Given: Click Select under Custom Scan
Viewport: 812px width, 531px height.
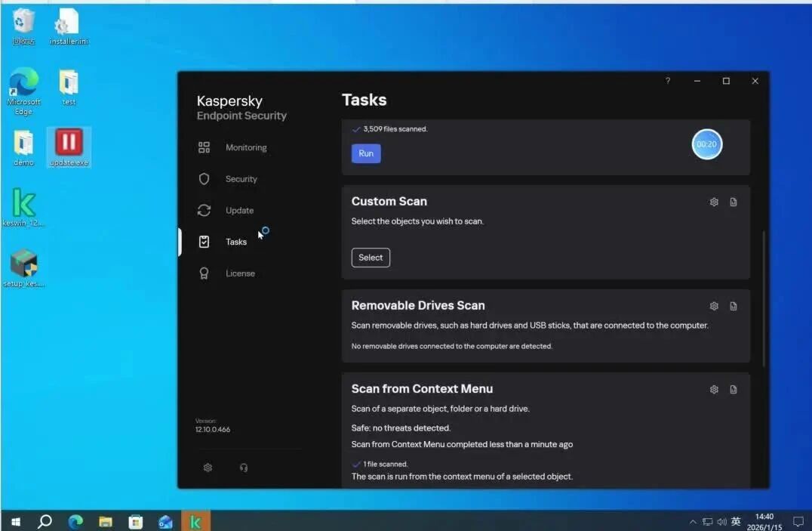Looking at the screenshot, I should pyautogui.click(x=371, y=258).
